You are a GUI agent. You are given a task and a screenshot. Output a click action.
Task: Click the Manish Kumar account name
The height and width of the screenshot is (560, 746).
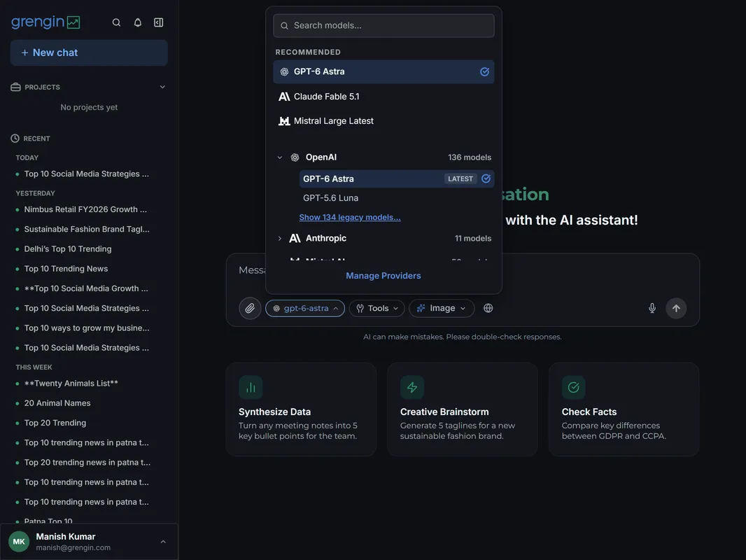click(66, 537)
